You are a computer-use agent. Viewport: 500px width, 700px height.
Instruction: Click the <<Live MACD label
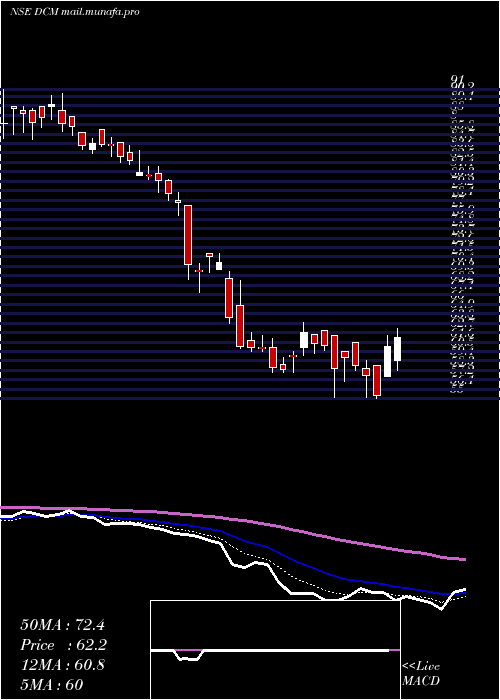pyautogui.click(x=421, y=674)
